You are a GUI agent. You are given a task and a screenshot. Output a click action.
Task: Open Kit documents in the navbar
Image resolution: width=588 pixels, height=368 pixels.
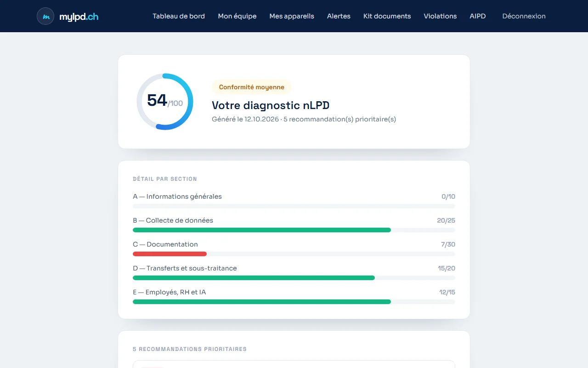(387, 16)
